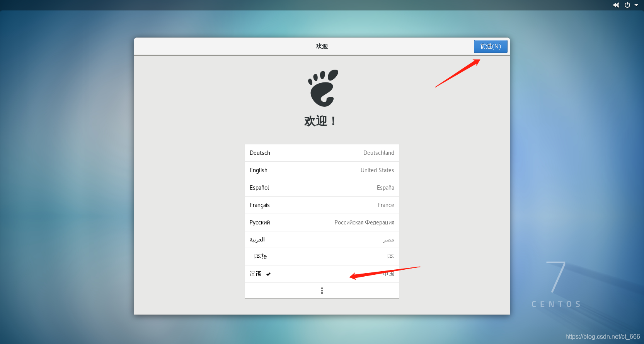Screen dimensions: 644x344
Task: Select Deutsch language row
Action: (x=322, y=153)
